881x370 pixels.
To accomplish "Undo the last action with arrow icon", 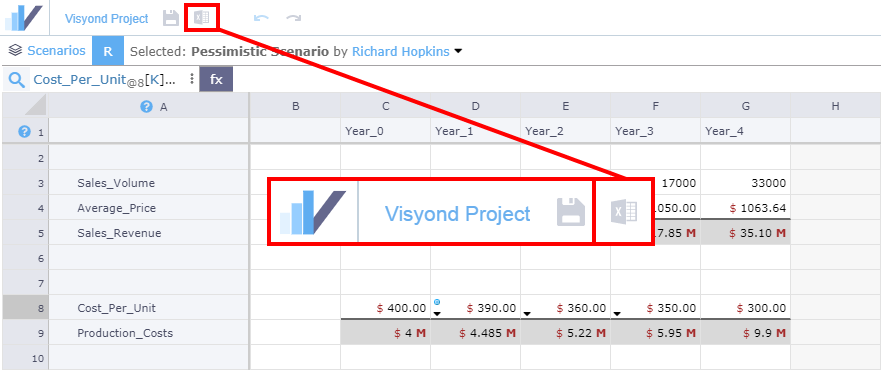I will pyautogui.click(x=261, y=18).
